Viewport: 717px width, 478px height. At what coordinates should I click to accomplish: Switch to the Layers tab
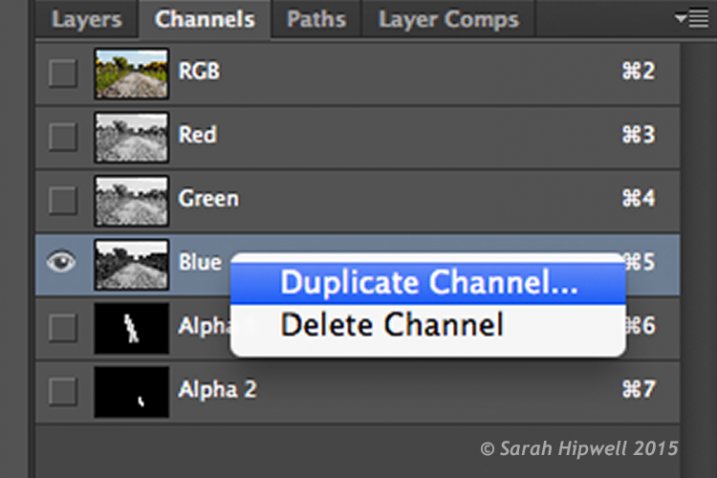pyautogui.click(x=86, y=19)
